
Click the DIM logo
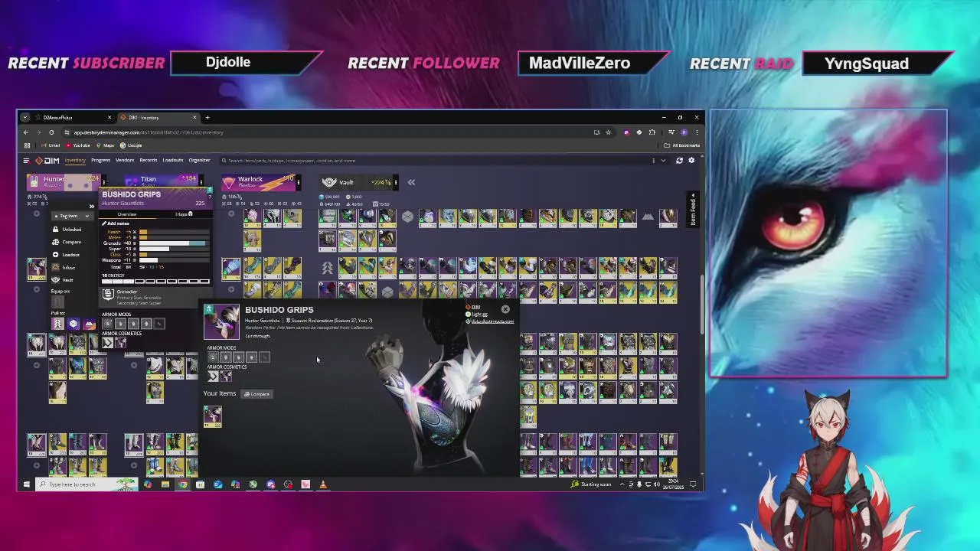pyautogui.click(x=47, y=161)
